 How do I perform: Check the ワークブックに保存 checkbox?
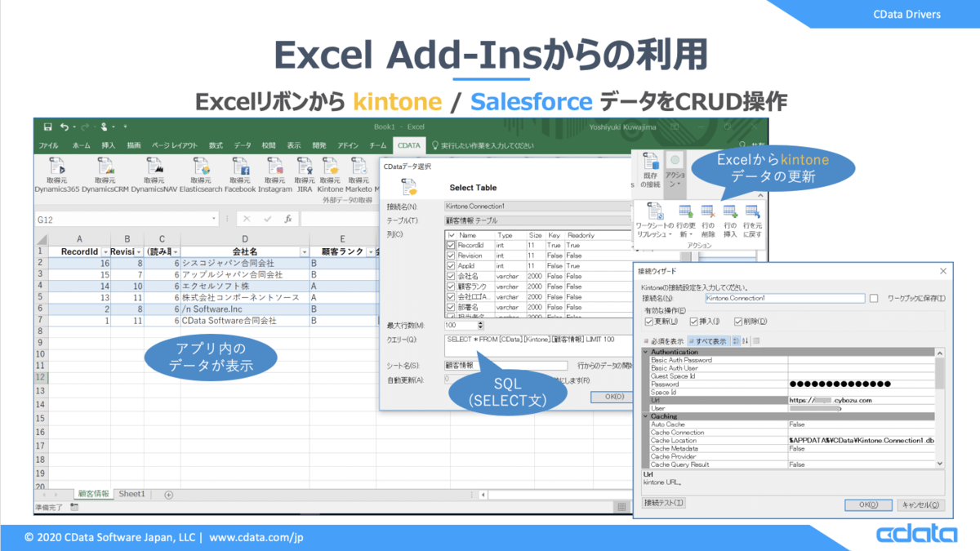pos(874,299)
